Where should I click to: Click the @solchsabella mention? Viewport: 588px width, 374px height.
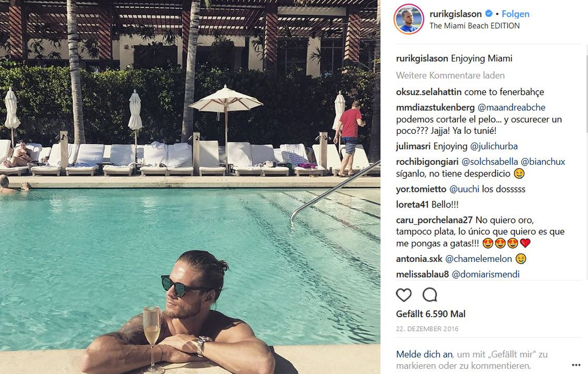tap(489, 161)
